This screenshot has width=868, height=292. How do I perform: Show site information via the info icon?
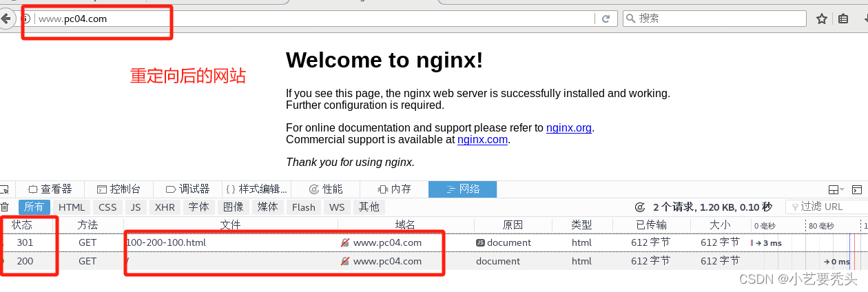25,19
